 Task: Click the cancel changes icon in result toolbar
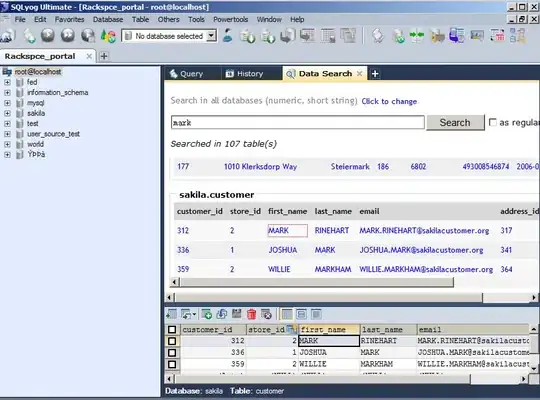click(x=267, y=314)
